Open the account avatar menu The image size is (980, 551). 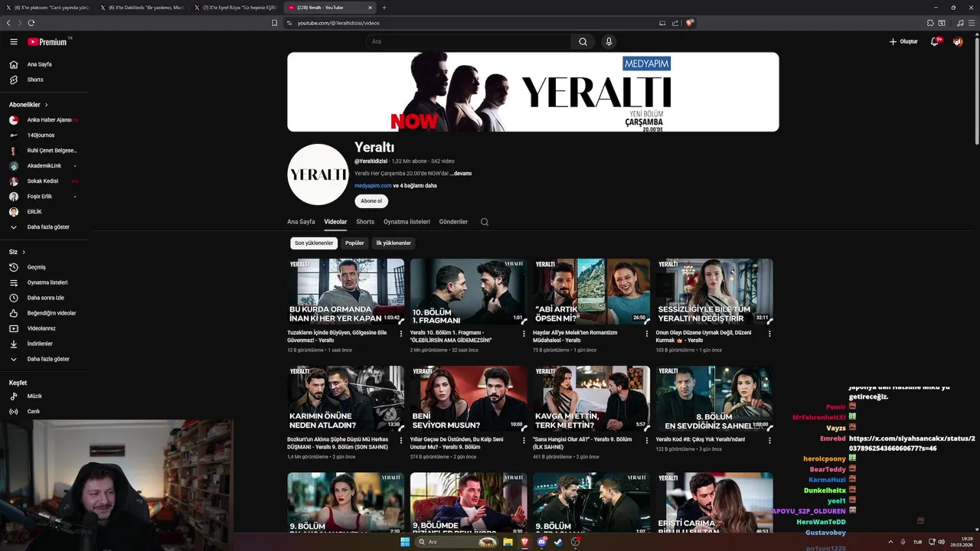pyautogui.click(x=958, y=42)
